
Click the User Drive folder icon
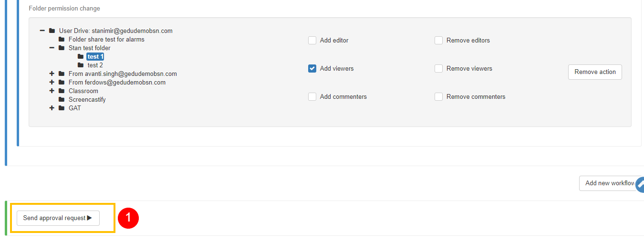[x=52, y=31]
